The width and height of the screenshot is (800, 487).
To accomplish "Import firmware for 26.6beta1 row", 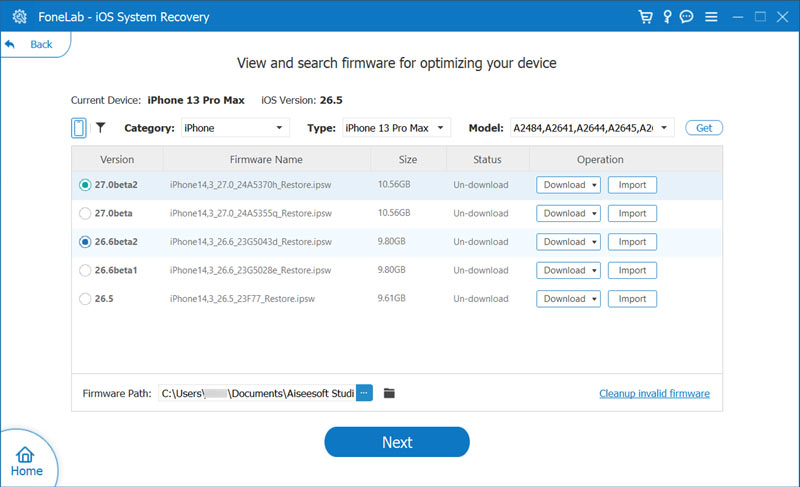I will click(x=632, y=270).
